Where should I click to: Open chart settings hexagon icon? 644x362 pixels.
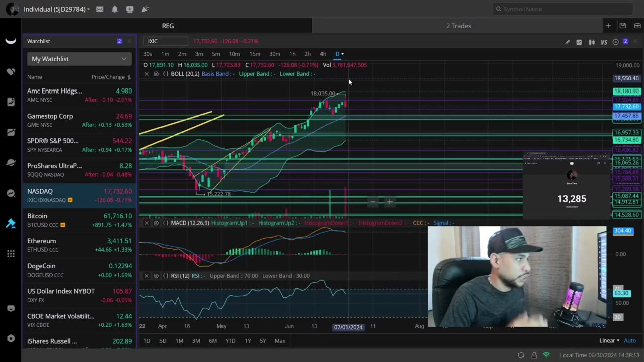pyautogui.click(x=615, y=42)
